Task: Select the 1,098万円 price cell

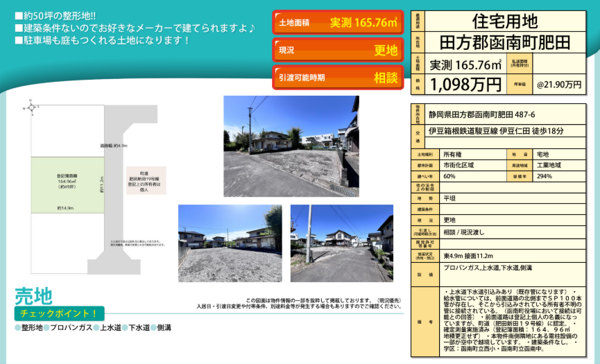Action: pos(465,85)
